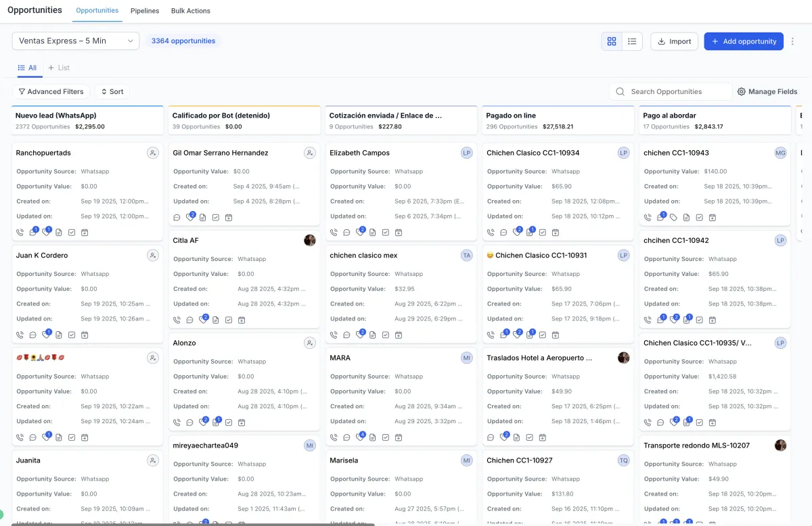The image size is (812, 526).
Task: Click owner photo on Traslados Hotel a Aeropuerto card
Action: pos(624,358)
